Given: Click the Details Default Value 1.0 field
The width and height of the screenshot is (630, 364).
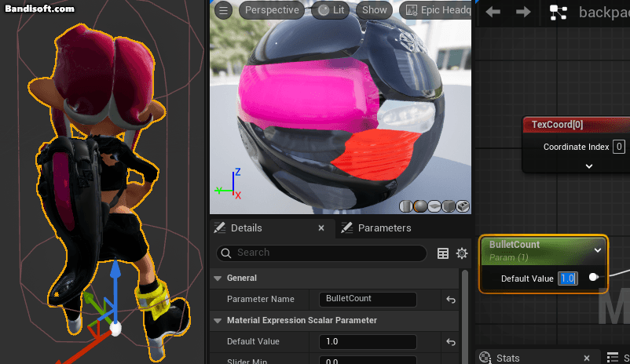Looking at the screenshot, I should (x=368, y=341).
